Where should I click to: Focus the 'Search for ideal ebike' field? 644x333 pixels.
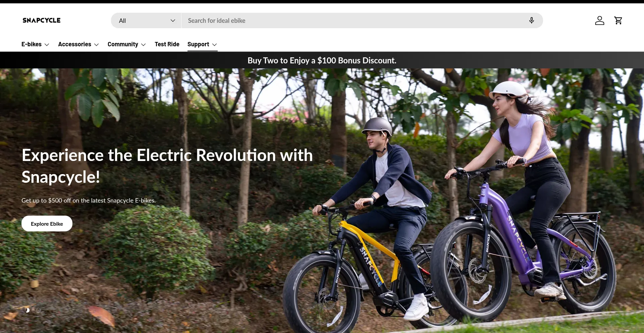(352, 20)
